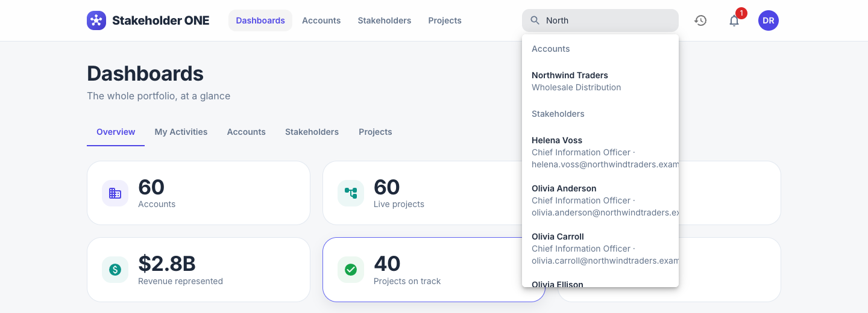Open Projects in the top navigation
The width and height of the screenshot is (868, 313).
[x=445, y=20]
